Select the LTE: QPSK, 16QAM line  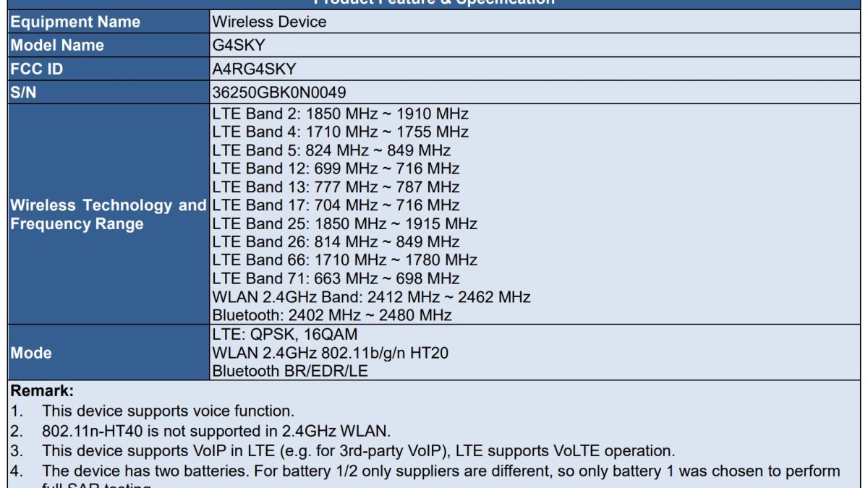coord(285,335)
